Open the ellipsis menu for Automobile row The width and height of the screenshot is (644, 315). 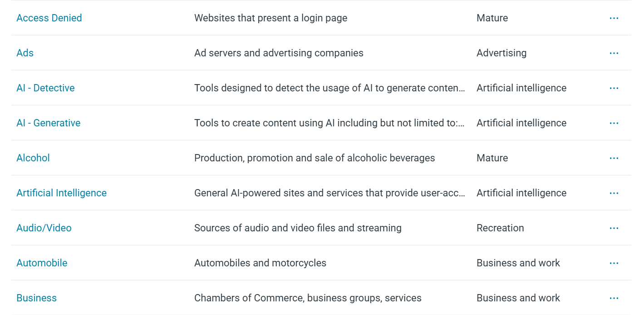[614, 263]
